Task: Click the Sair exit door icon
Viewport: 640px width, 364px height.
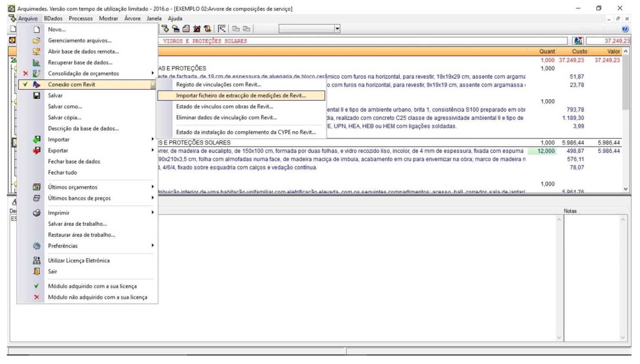Action: click(x=37, y=272)
